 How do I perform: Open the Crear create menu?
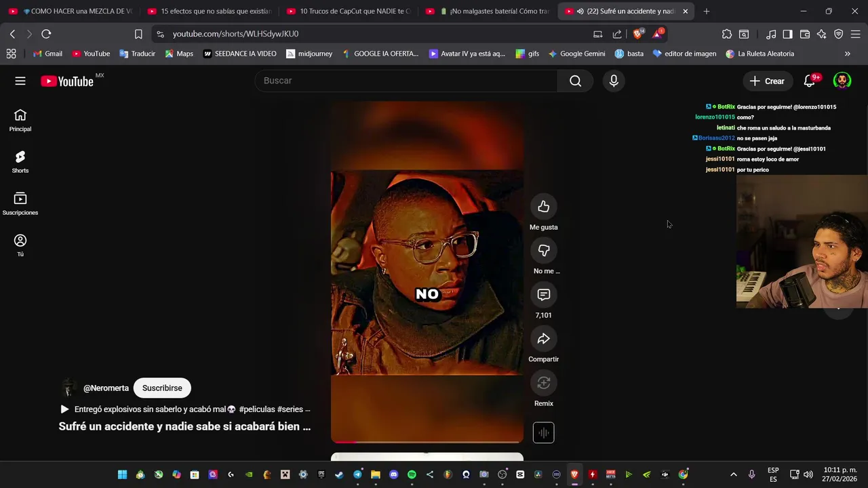pos(767,81)
